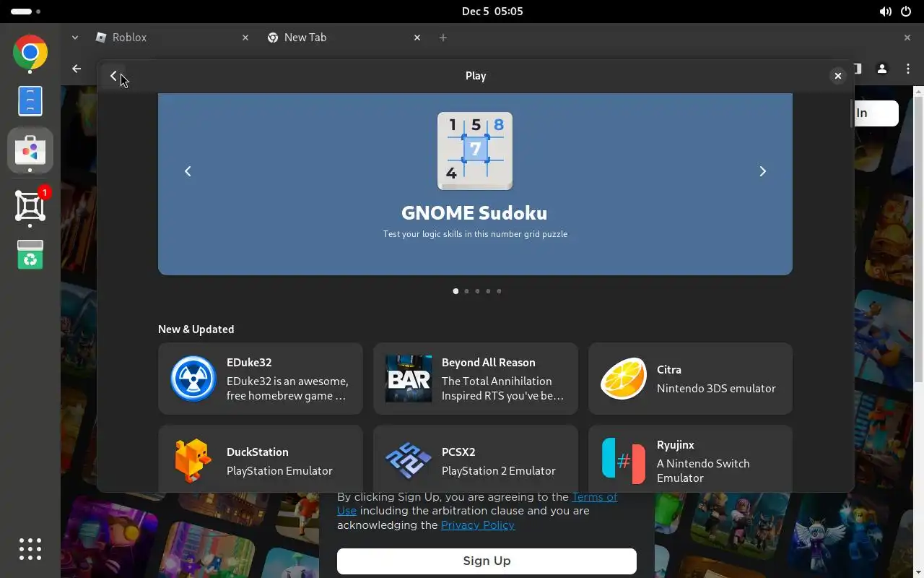
Task: Open the Chrome three-dot menu
Action: 908,69
